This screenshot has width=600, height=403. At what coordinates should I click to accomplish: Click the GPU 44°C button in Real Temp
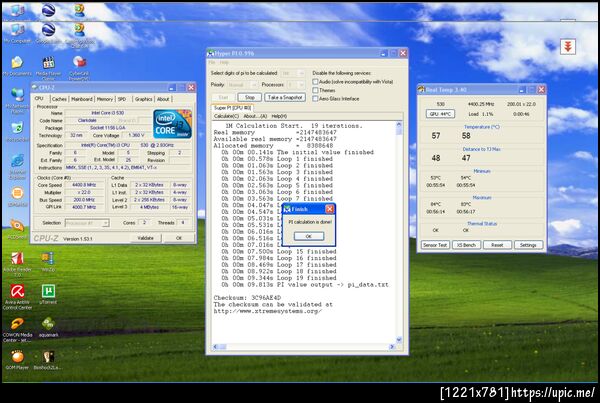click(x=440, y=114)
